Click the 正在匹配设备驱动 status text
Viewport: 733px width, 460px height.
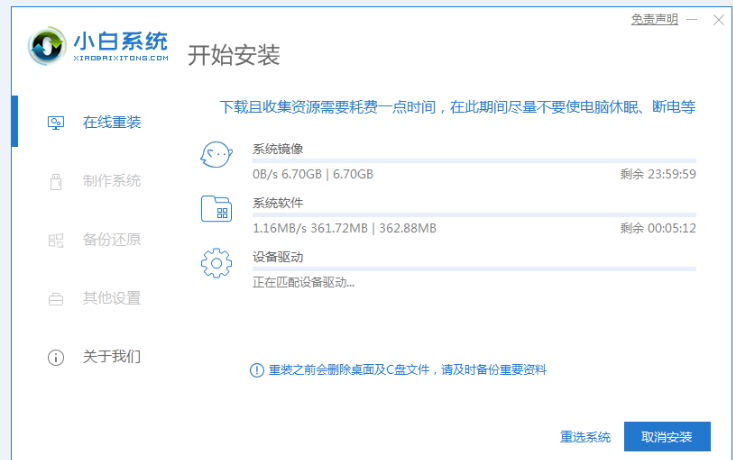pyautogui.click(x=303, y=282)
